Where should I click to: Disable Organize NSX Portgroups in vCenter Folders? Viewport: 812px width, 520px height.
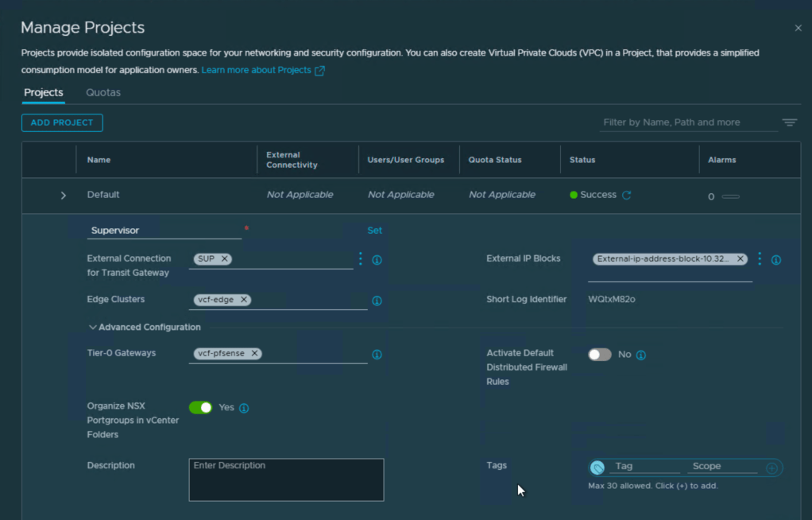point(201,407)
